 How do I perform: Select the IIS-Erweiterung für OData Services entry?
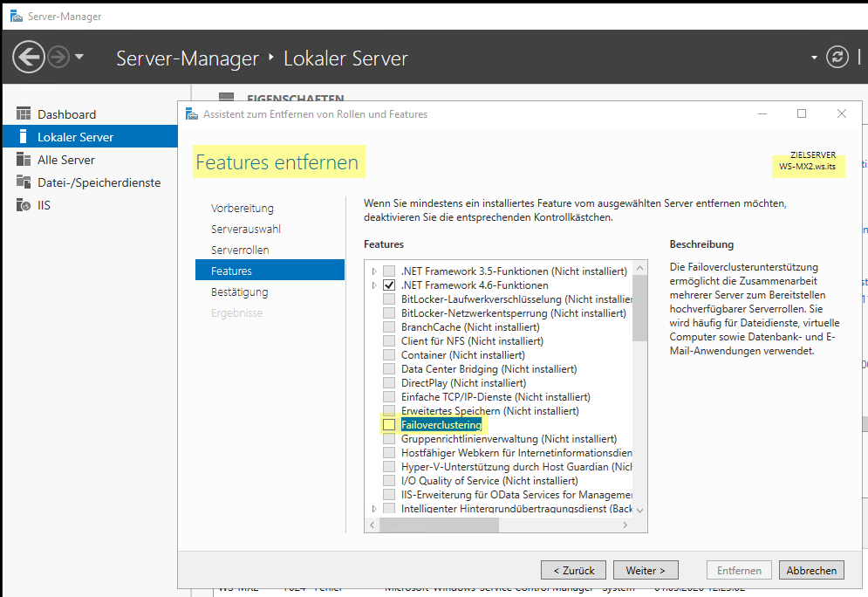(x=516, y=495)
